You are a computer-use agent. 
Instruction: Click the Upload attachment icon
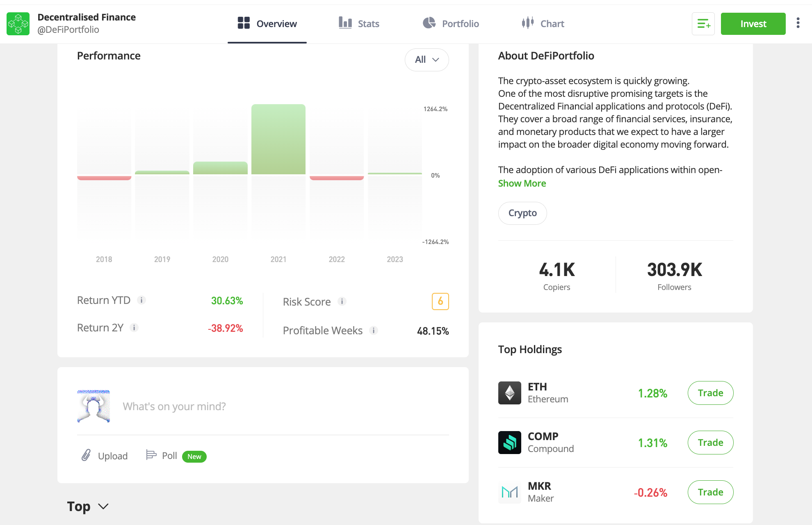[85, 456]
